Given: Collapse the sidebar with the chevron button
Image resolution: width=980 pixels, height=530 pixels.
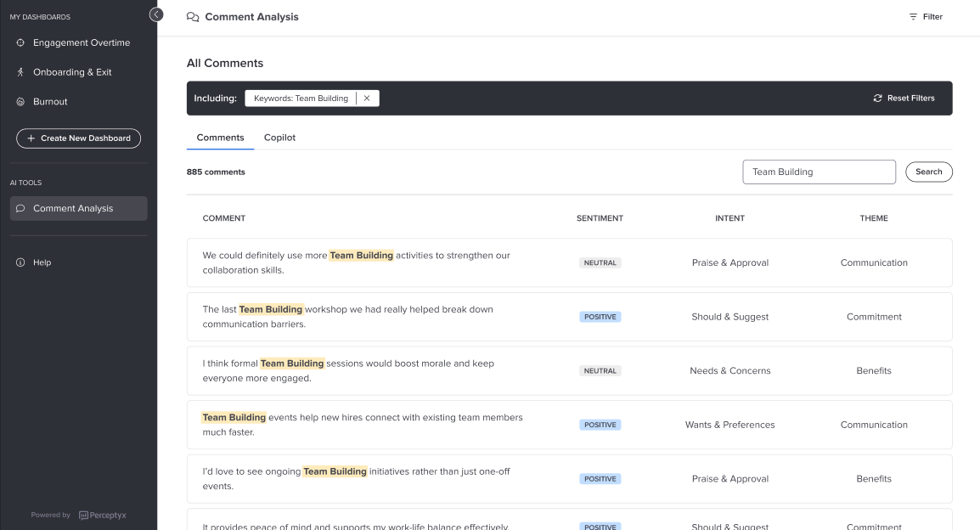Looking at the screenshot, I should pos(156,14).
